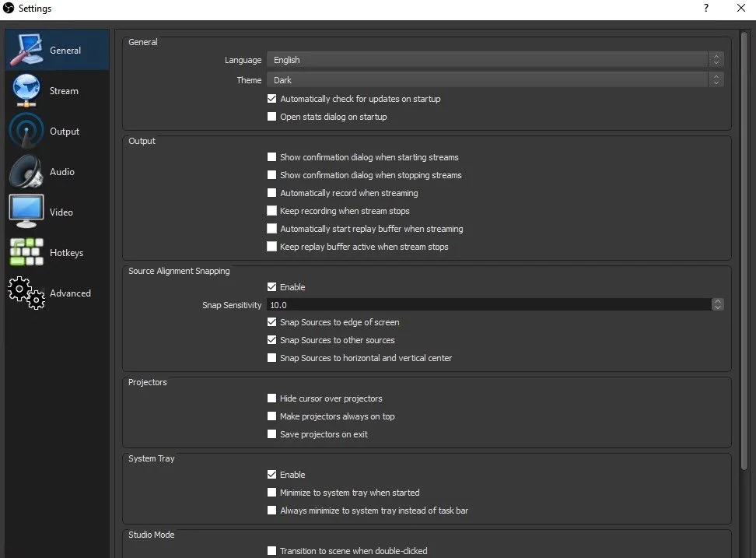This screenshot has width=756, height=558.
Task: Toggle Snap Sources to other sources
Action: (272, 340)
